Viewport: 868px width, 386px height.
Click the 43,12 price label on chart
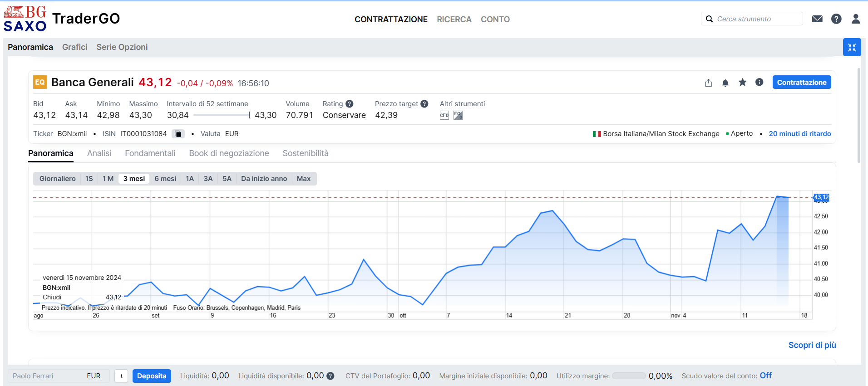coord(821,197)
